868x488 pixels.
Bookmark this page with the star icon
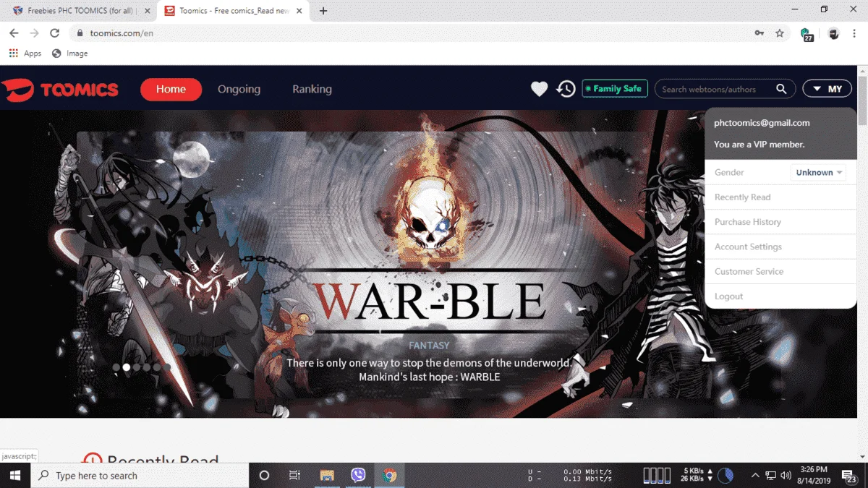(780, 33)
